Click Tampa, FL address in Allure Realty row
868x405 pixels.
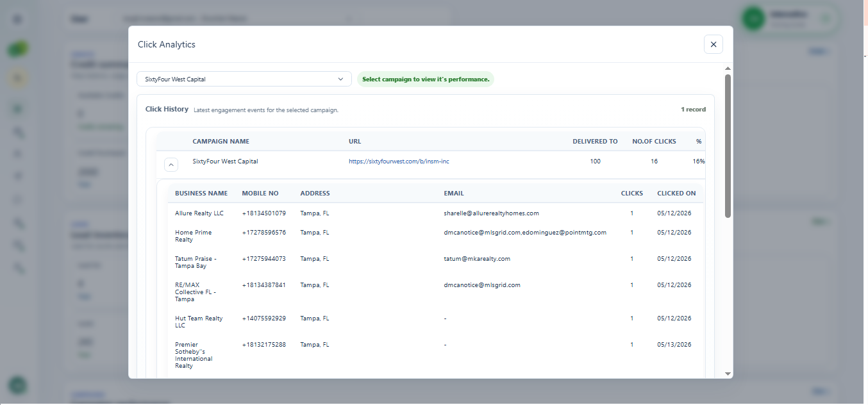314,213
